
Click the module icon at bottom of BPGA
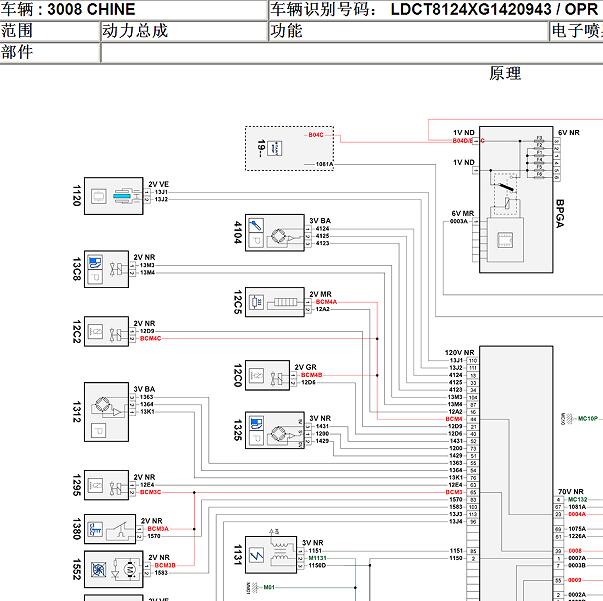point(505,240)
